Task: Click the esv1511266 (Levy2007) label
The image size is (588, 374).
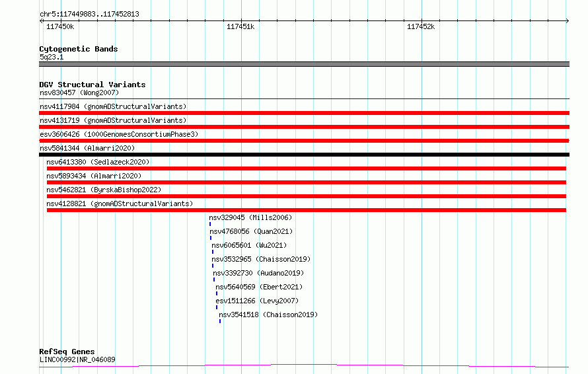Action: pyautogui.click(x=257, y=301)
